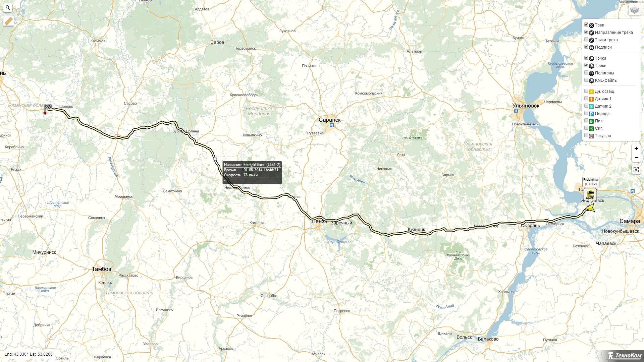The height and width of the screenshot is (362, 644).
Task: Click the checkered finish flag marker
Action: 48,107
